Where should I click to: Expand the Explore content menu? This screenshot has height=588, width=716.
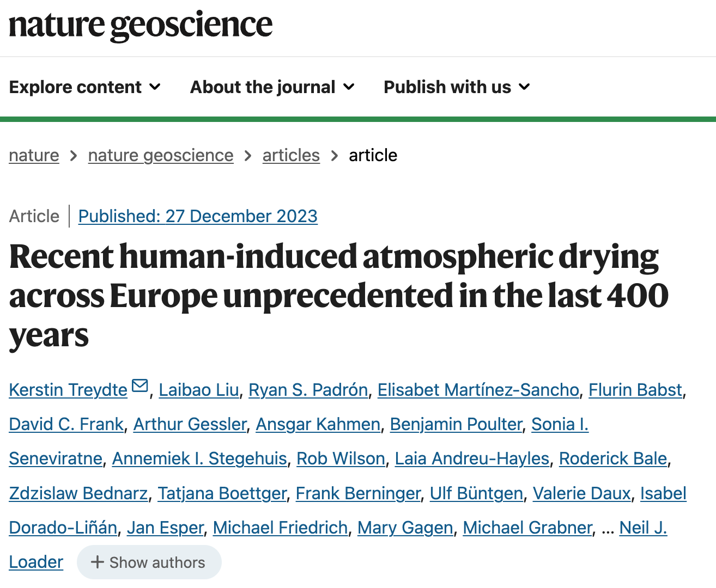tap(85, 87)
